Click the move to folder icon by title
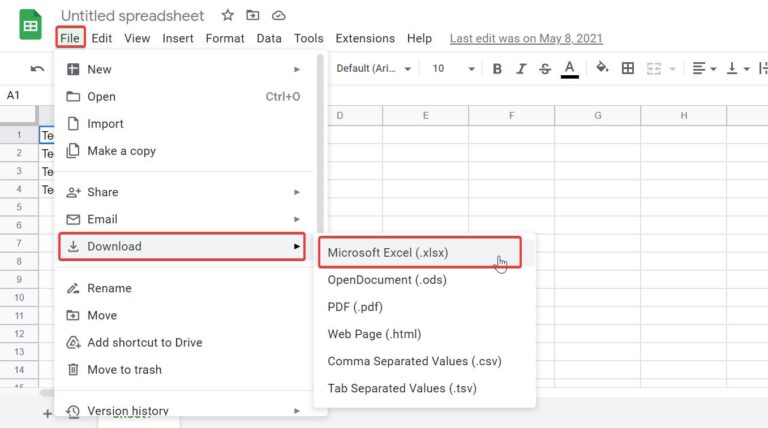The image size is (768, 428). (253, 15)
